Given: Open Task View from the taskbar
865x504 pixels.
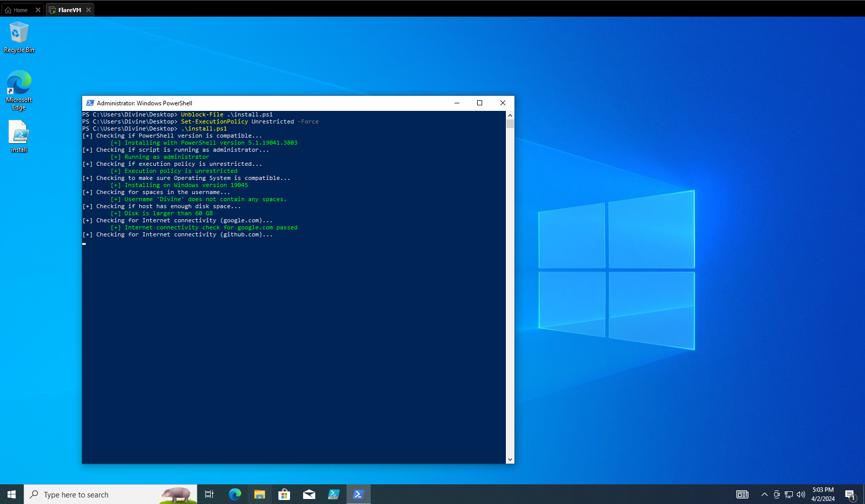Looking at the screenshot, I should pos(209,494).
